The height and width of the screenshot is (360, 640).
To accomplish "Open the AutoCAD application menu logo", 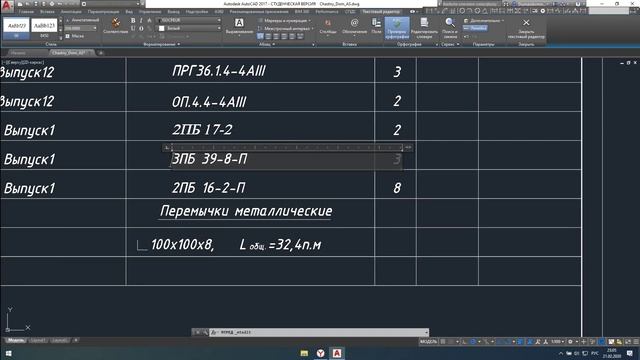I will click(x=7, y=5).
